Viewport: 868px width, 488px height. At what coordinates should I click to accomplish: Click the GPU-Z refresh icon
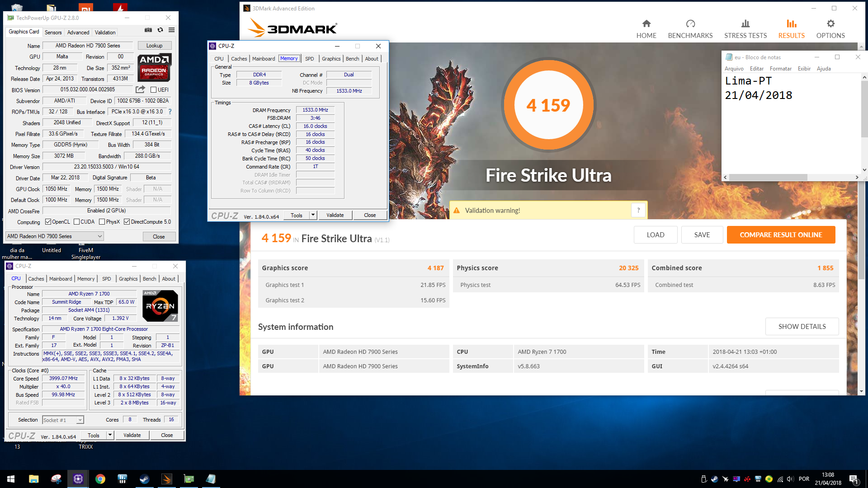coord(160,30)
